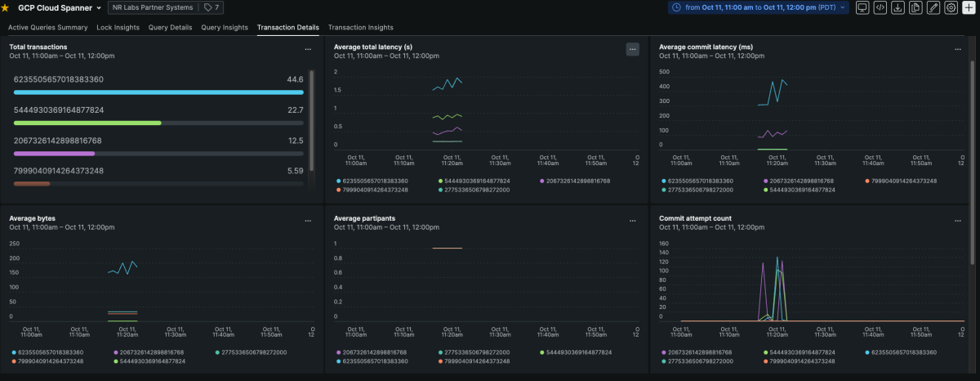980x381 pixels.
Task: Edit the dashboard with the pencil icon
Action: tap(933, 7)
